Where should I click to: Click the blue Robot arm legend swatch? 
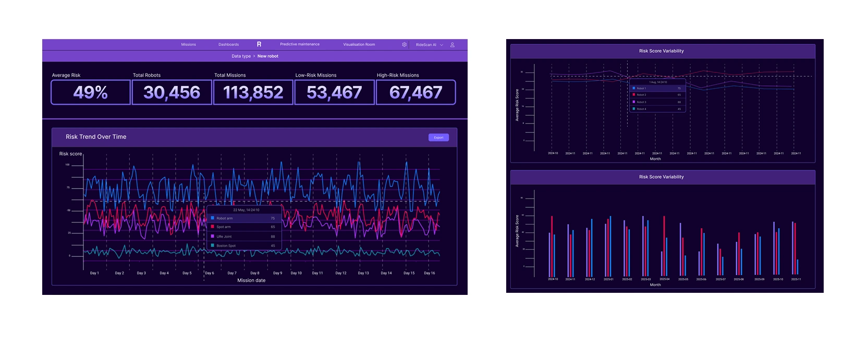coord(212,218)
